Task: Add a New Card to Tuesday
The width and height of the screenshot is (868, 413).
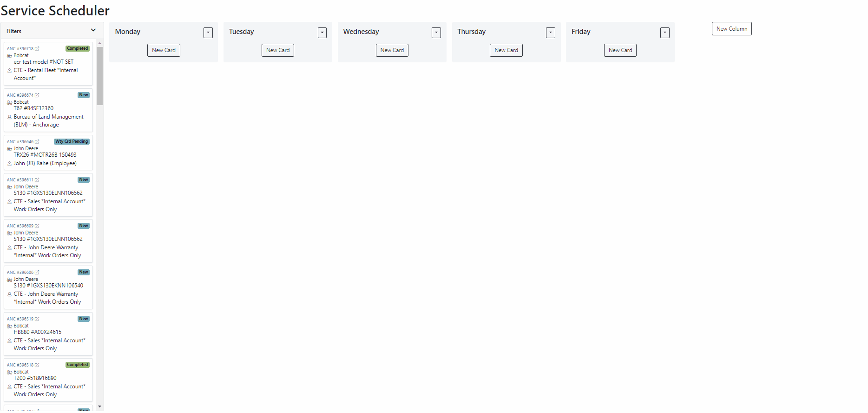Action: click(278, 50)
